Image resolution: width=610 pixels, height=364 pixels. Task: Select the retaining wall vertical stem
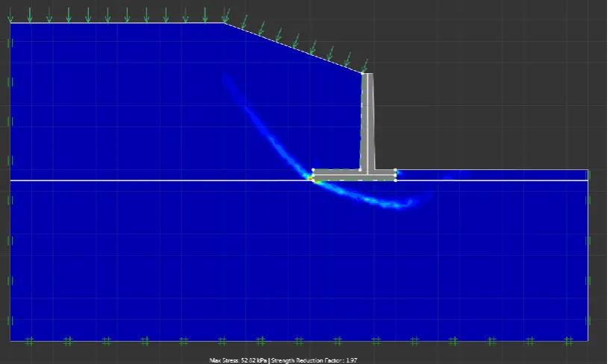tap(367, 121)
